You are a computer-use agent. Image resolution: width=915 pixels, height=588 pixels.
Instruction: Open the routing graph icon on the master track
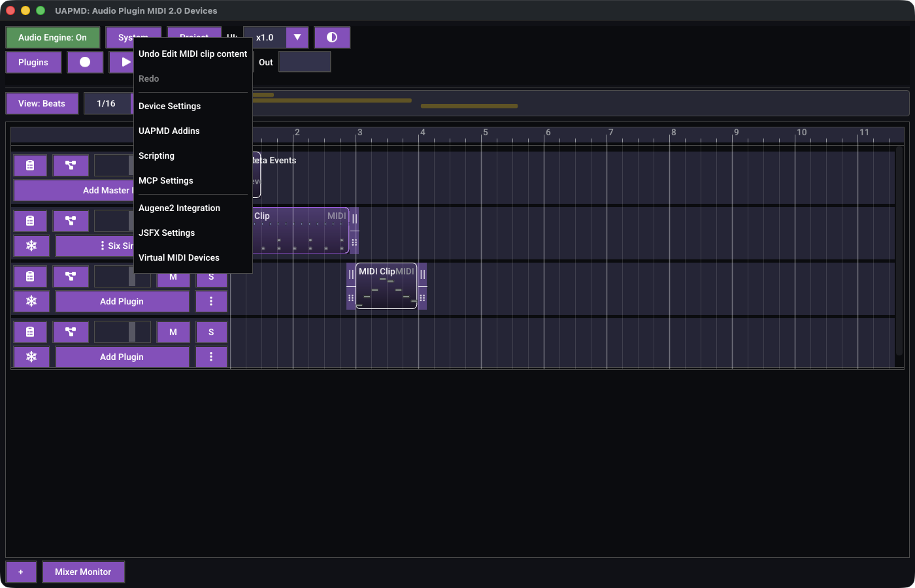(x=71, y=165)
